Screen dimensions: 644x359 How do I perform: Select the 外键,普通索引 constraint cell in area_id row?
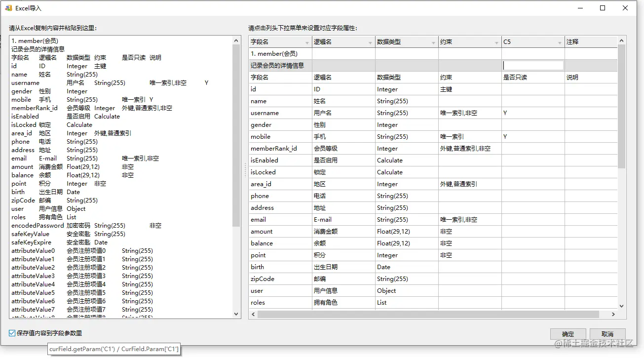coord(470,184)
